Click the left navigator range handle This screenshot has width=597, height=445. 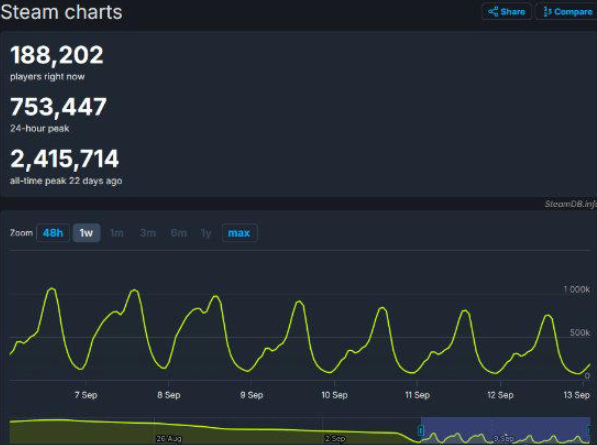421,431
